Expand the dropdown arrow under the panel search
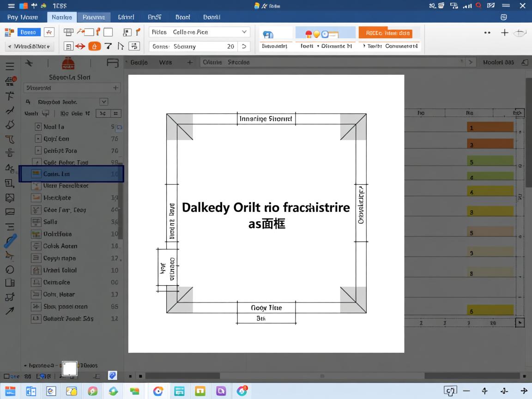This screenshot has height=399, width=532. coord(104,102)
